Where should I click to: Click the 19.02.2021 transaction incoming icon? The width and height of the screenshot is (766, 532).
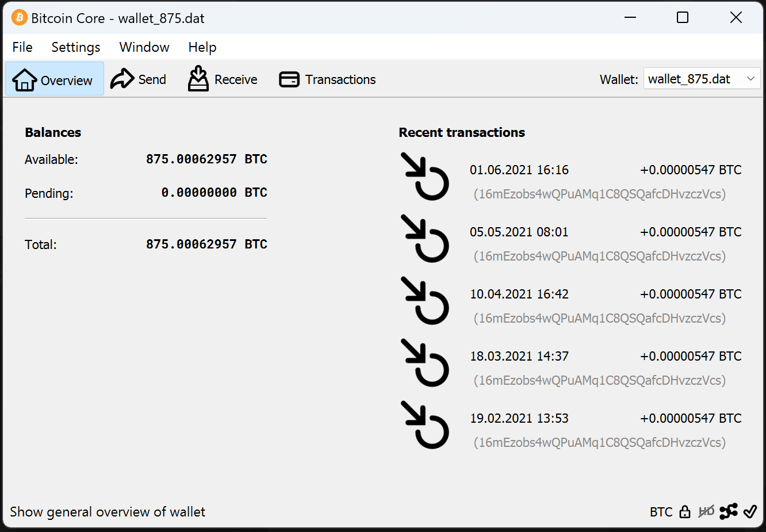click(425, 425)
